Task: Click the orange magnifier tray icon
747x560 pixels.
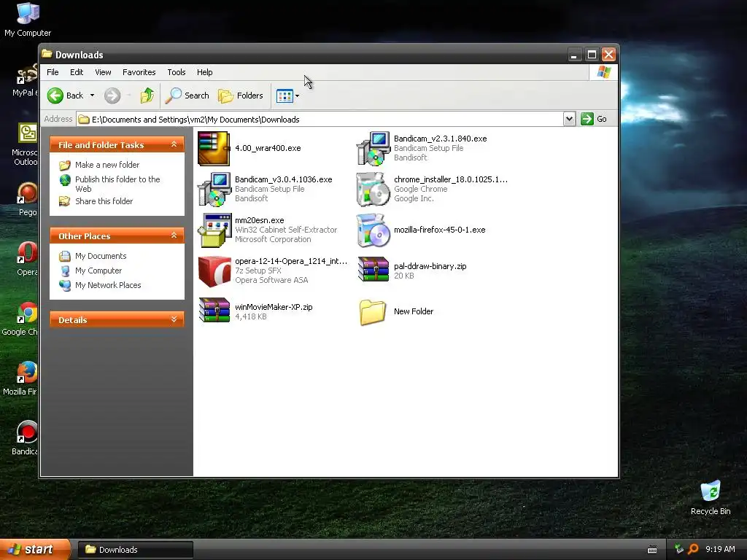Action: point(693,549)
